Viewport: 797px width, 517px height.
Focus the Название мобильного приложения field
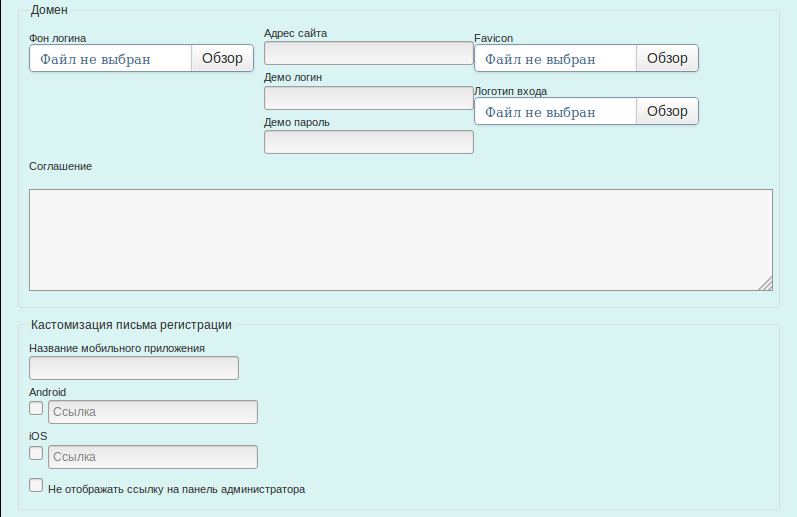pyautogui.click(x=134, y=368)
